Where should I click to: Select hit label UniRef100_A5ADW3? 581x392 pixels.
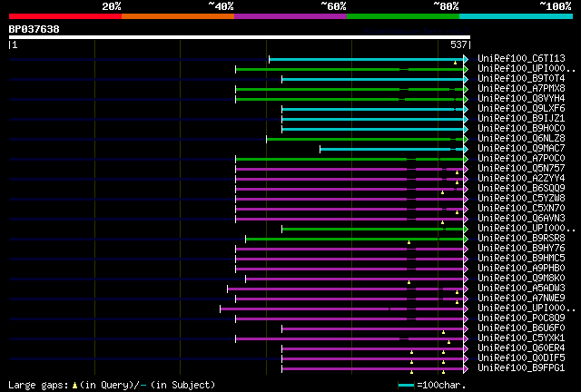(521, 289)
